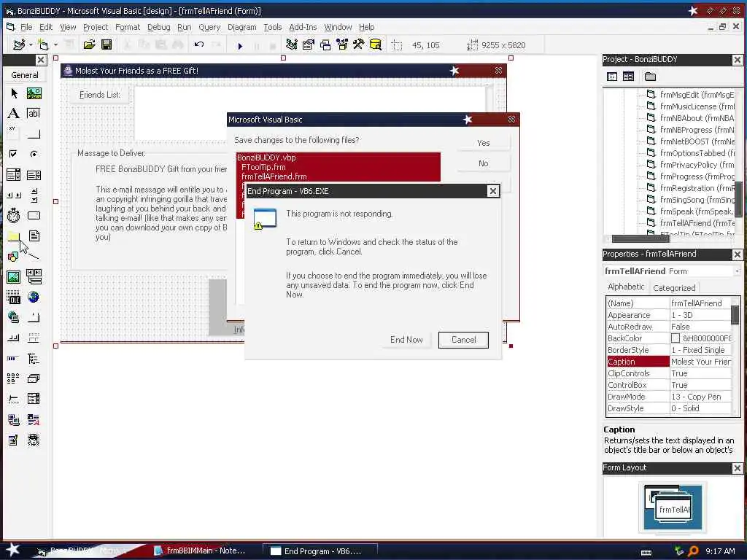Viewport: 747px width, 560px height.
Task: Click the star Start button on the taskbar
Action: [12, 550]
